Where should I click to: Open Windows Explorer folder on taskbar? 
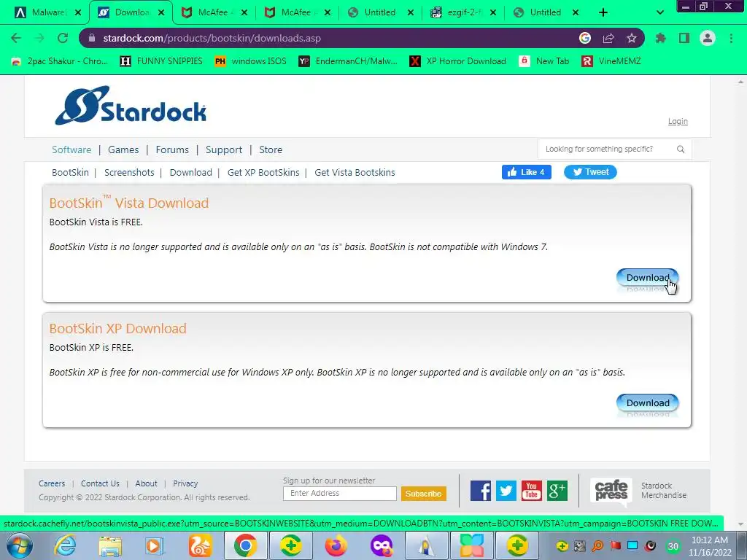click(110, 545)
